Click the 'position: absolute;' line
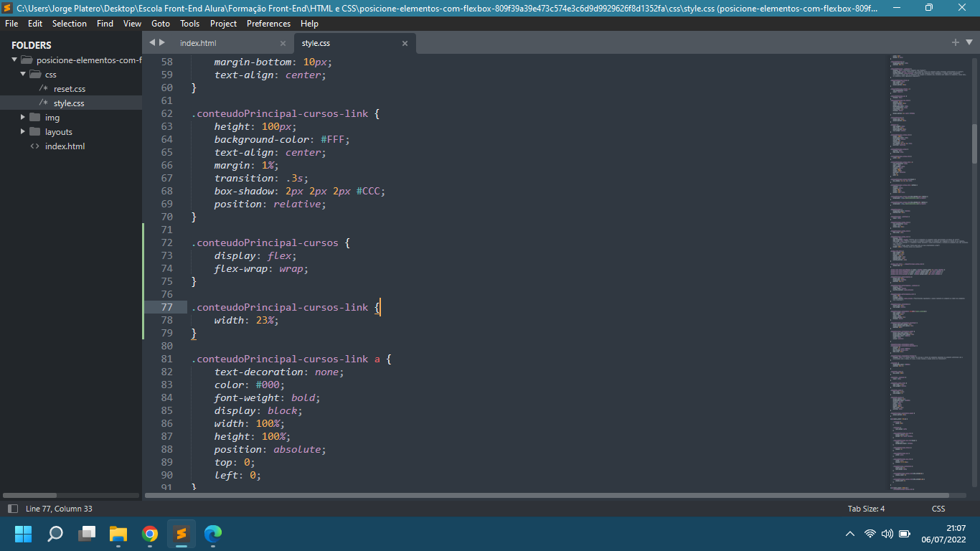 pyautogui.click(x=270, y=449)
